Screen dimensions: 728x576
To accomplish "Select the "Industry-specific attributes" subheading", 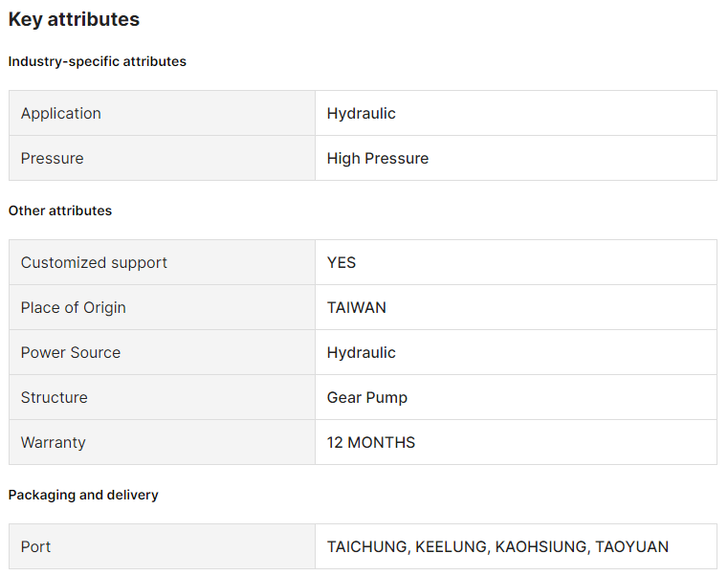I will (x=97, y=61).
